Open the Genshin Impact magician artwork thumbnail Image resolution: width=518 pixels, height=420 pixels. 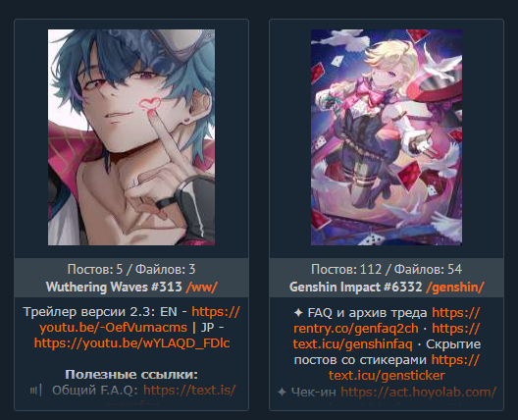387,137
